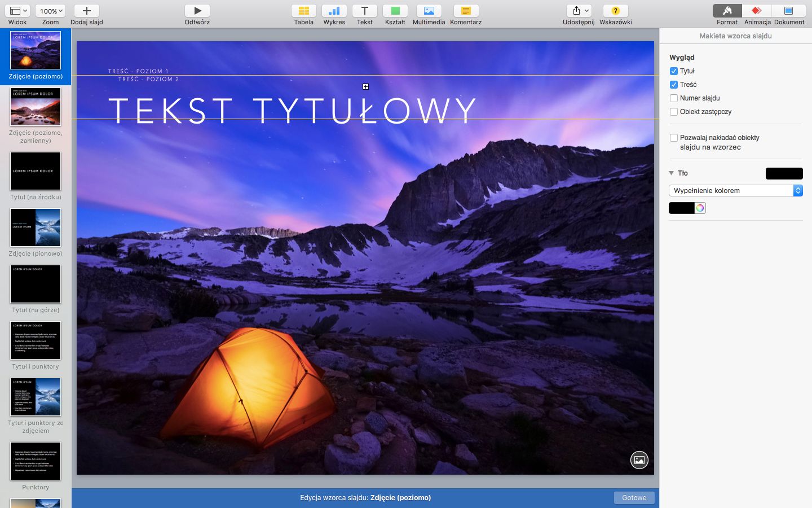Start the slideshow with Odtwórz
812x508 pixels.
pyautogui.click(x=197, y=11)
